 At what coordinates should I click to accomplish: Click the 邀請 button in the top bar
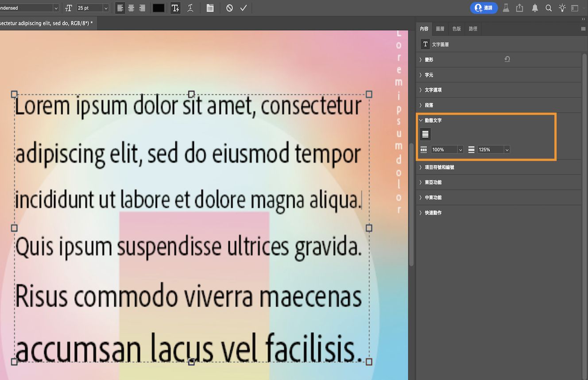(484, 8)
